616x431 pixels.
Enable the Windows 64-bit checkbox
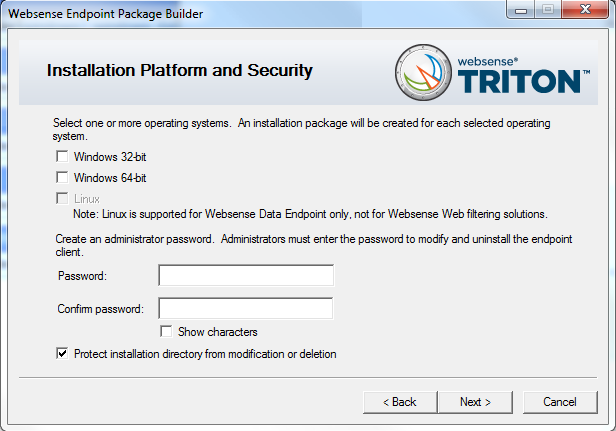(62, 177)
